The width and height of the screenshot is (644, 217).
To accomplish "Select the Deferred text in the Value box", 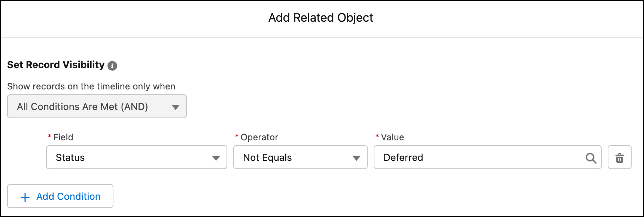I will pyautogui.click(x=403, y=158).
